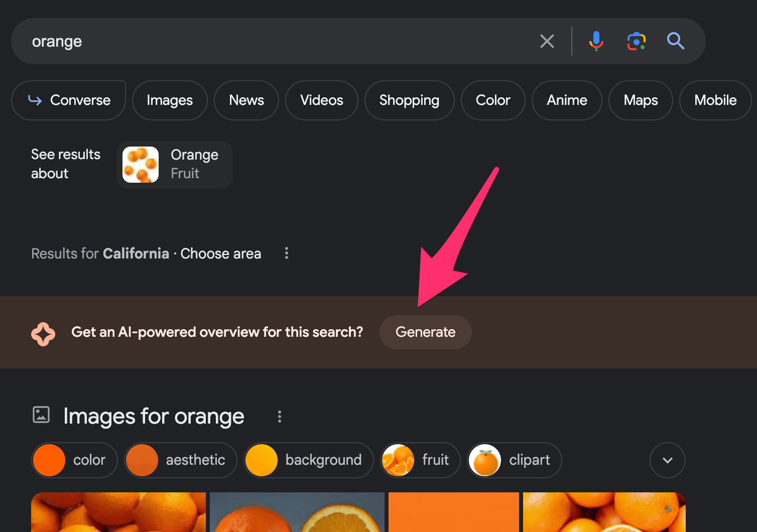Image resolution: width=757 pixels, height=532 pixels.
Task: Open Google Lens image search icon
Action: click(636, 41)
